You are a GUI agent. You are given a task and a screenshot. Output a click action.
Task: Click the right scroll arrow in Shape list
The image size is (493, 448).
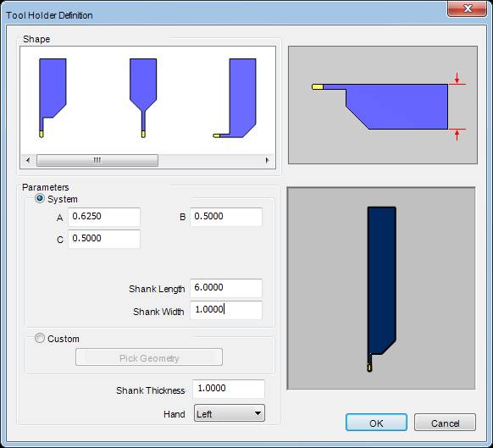click(268, 160)
